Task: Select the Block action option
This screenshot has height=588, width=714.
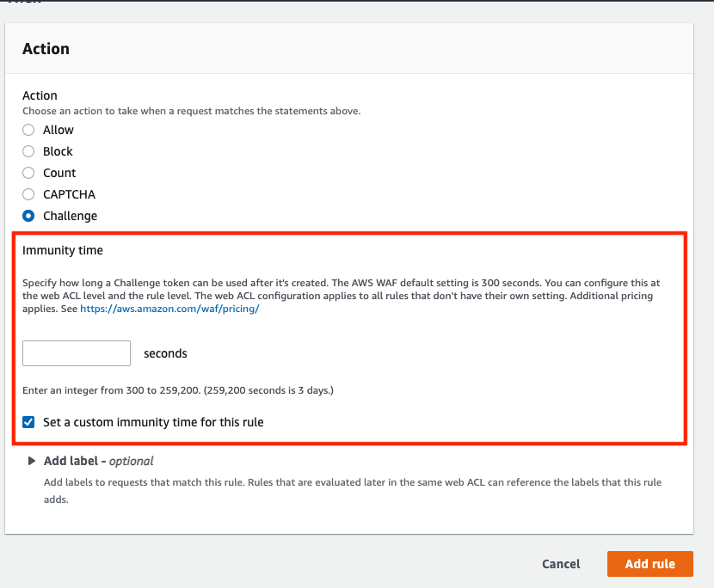Action: pyautogui.click(x=28, y=151)
